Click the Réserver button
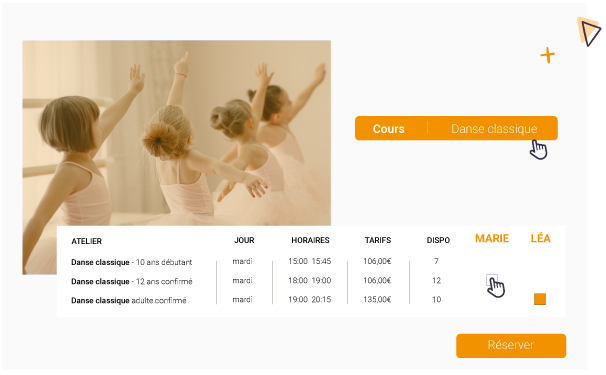Image resolution: width=606 pixels, height=375 pixels. pyautogui.click(x=511, y=346)
